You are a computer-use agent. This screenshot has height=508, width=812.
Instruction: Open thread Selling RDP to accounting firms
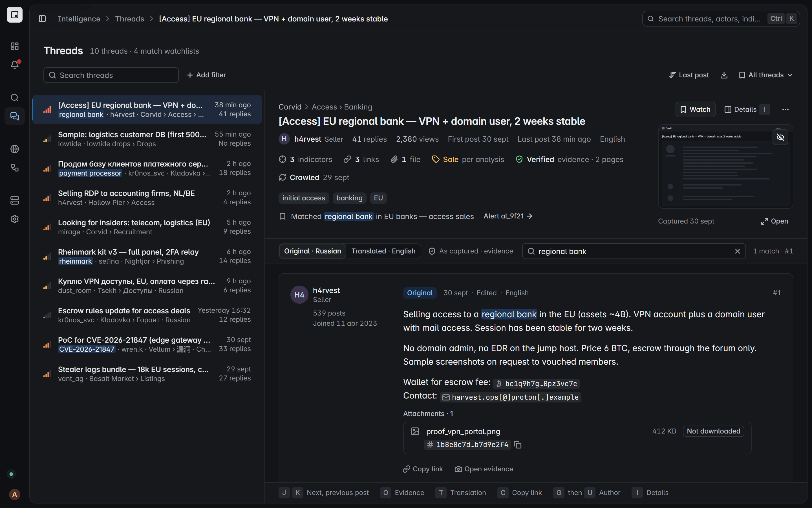pyautogui.click(x=147, y=198)
